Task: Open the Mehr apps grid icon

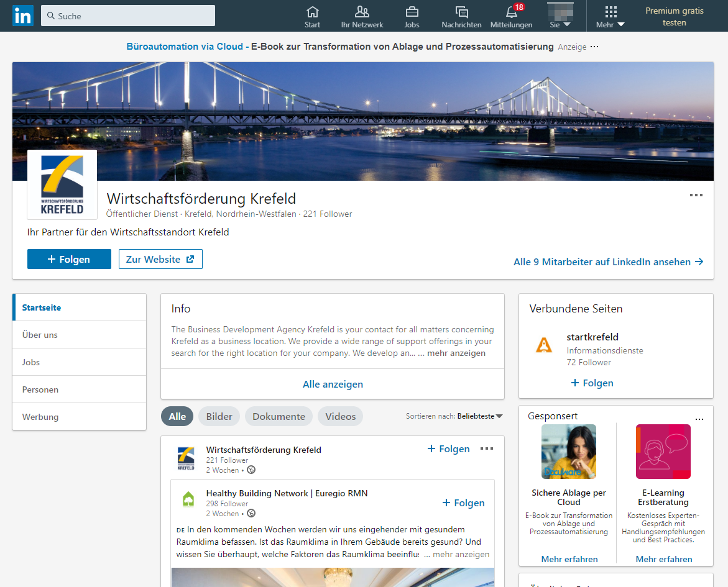Action: [611, 12]
